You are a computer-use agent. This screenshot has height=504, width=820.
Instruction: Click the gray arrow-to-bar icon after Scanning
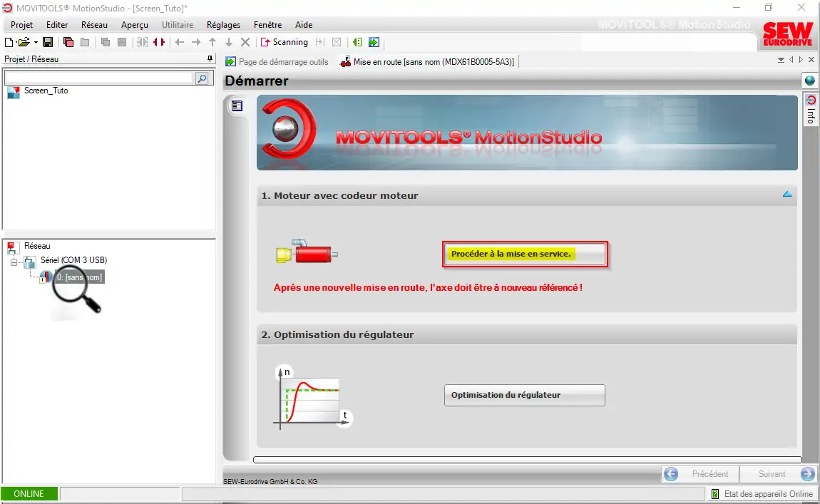pos(320,42)
